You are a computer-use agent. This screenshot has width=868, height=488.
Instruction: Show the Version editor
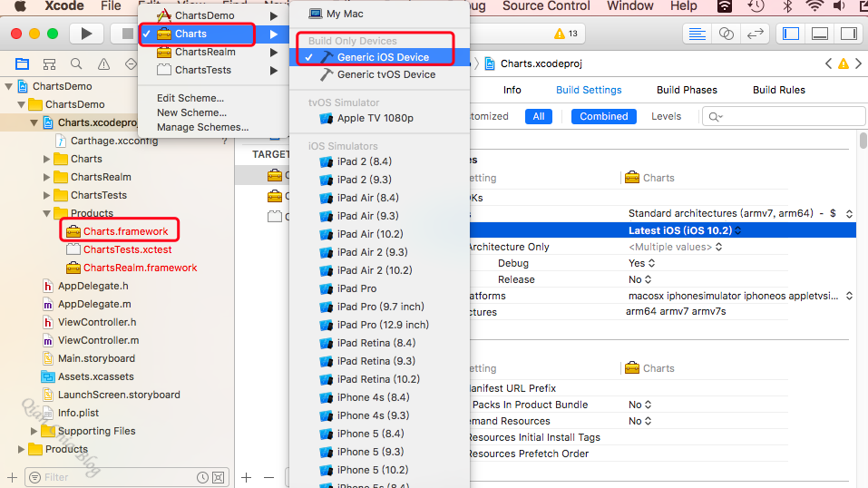[x=755, y=34]
